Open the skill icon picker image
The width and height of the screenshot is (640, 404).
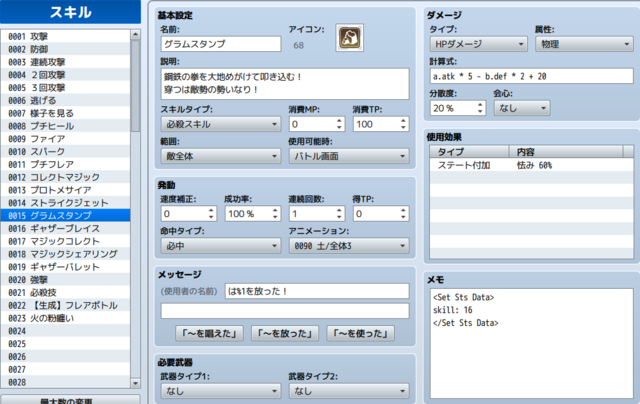(349, 38)
